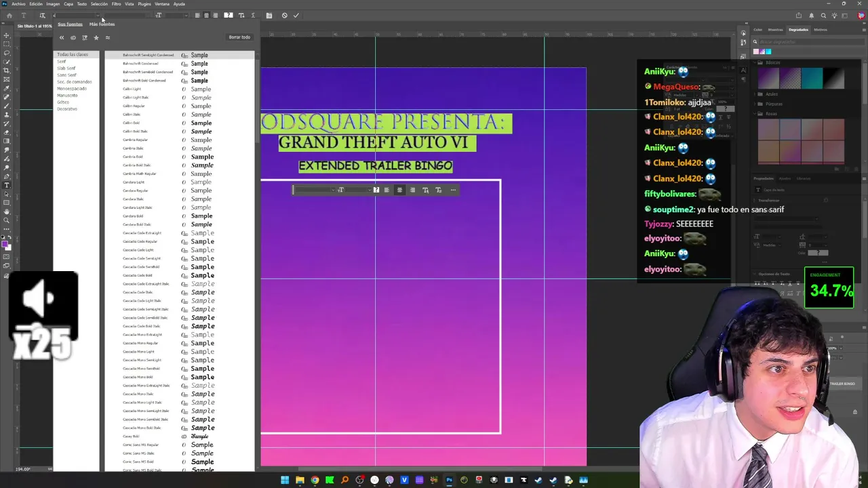868x488 pixels.
Task: Show similar fonts filter
Action: point(107,38)
